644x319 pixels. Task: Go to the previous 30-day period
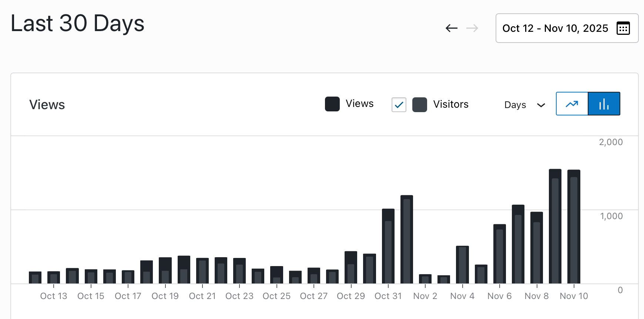(451, 28)
